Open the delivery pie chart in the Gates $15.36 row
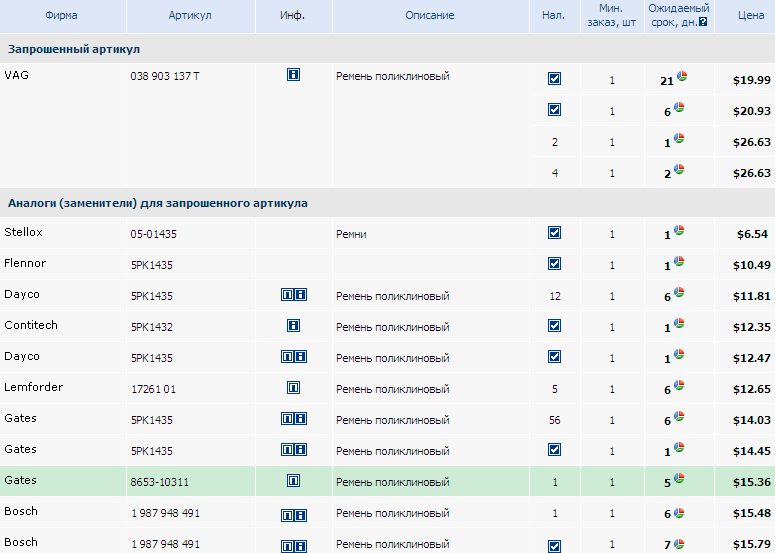 click(x=679, y=478)
